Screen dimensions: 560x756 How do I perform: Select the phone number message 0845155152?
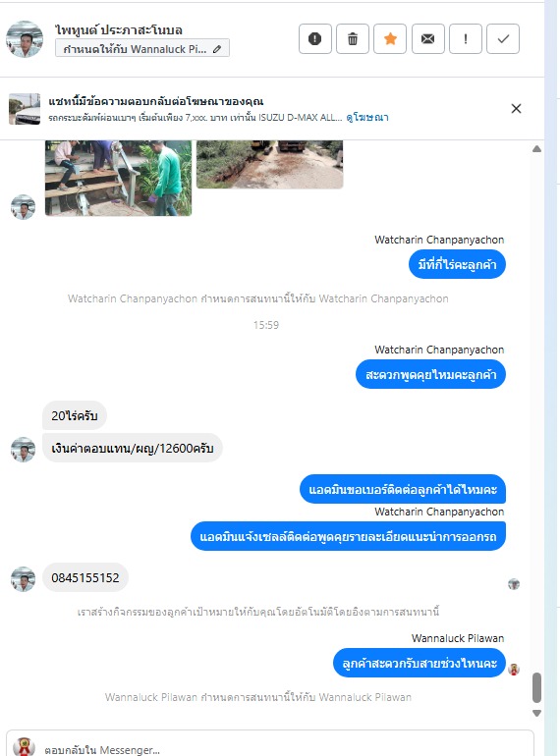(85, 577)
